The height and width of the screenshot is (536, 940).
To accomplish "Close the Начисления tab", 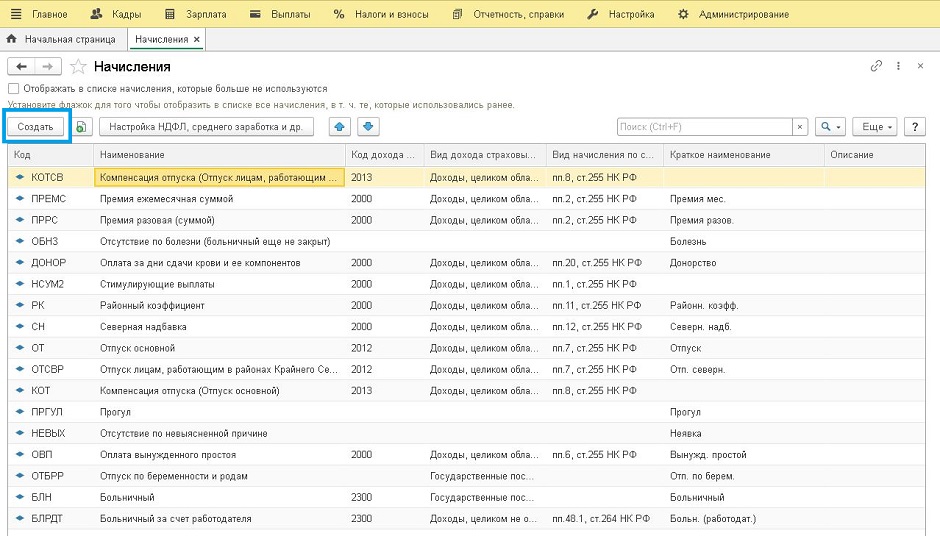I will [197, 39].
